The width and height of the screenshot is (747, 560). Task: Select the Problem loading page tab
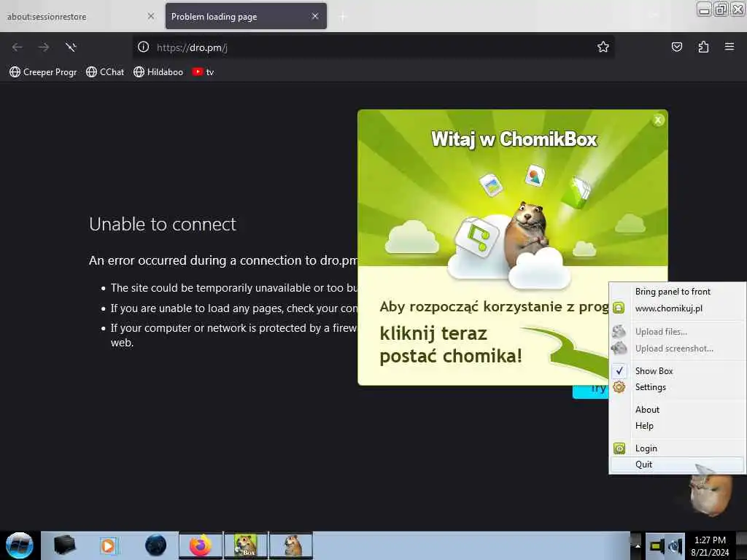tap(246, 17)
